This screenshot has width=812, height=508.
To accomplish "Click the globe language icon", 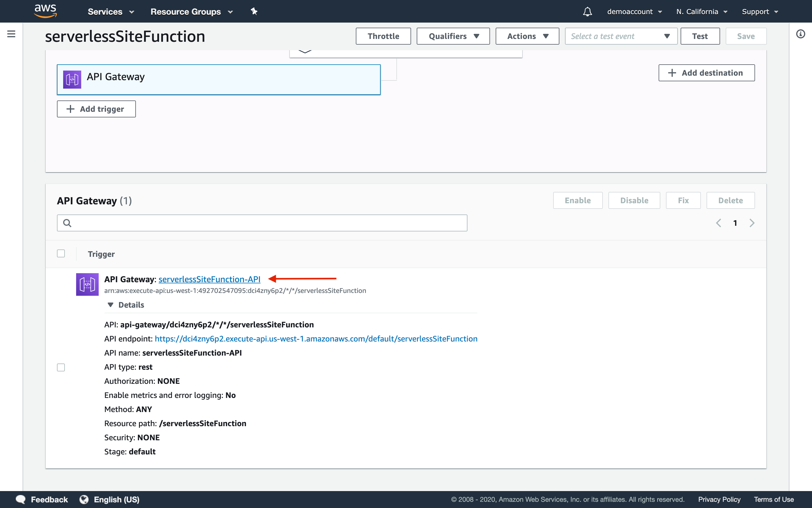I will (84, 499).
